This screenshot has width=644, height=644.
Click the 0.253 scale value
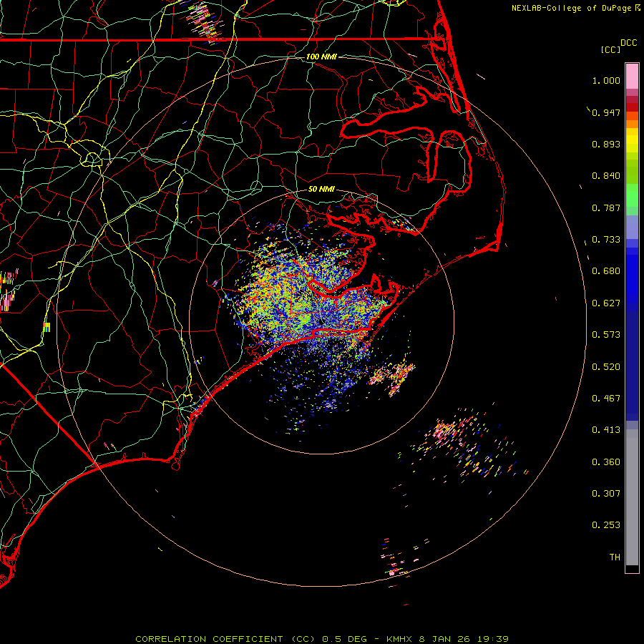click(x=606, y=525)
